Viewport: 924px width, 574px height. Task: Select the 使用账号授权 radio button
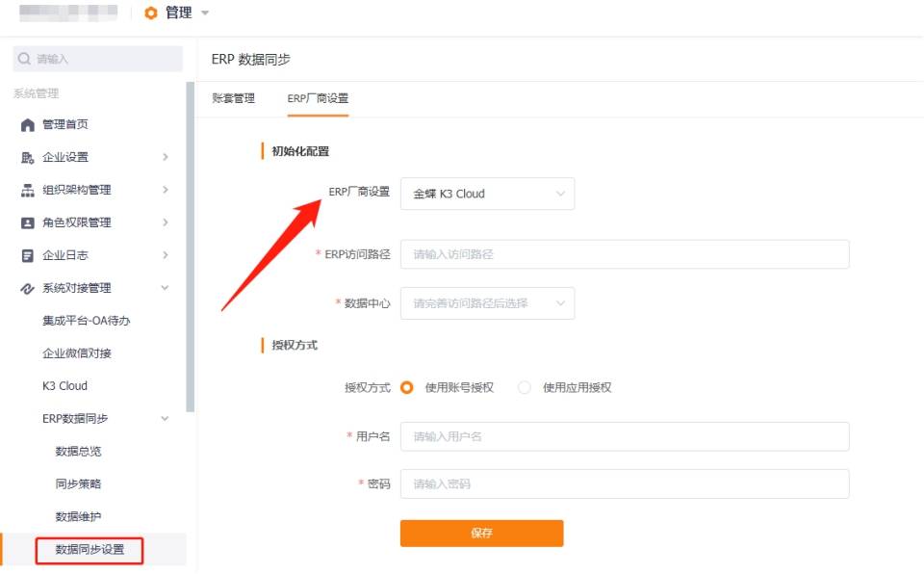click(x=406, y=387)
